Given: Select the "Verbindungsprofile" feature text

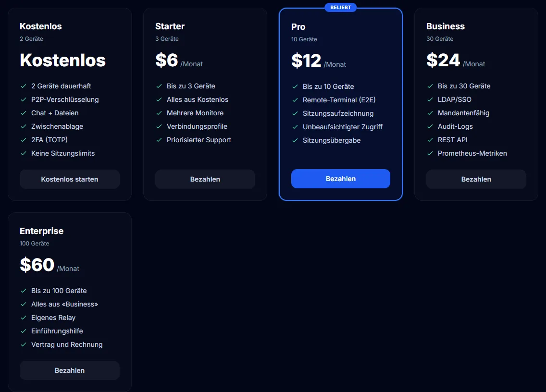Looking at the screenshot, I should click(x=197, y=126).
